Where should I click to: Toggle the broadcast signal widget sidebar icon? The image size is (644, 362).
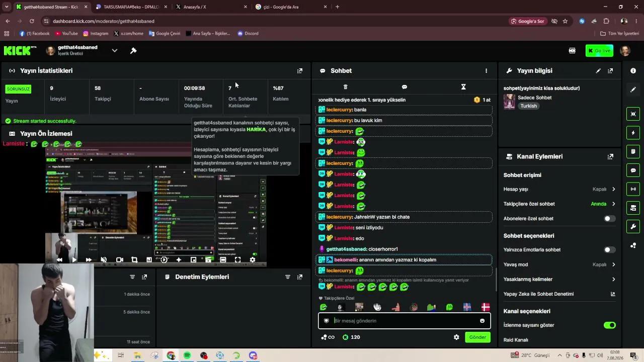pos(633,189)
